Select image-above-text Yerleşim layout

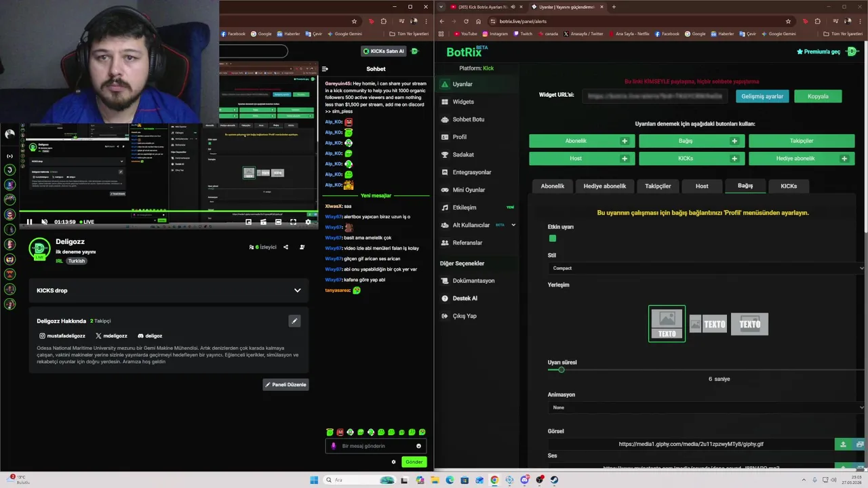click(x=667, y=324)
